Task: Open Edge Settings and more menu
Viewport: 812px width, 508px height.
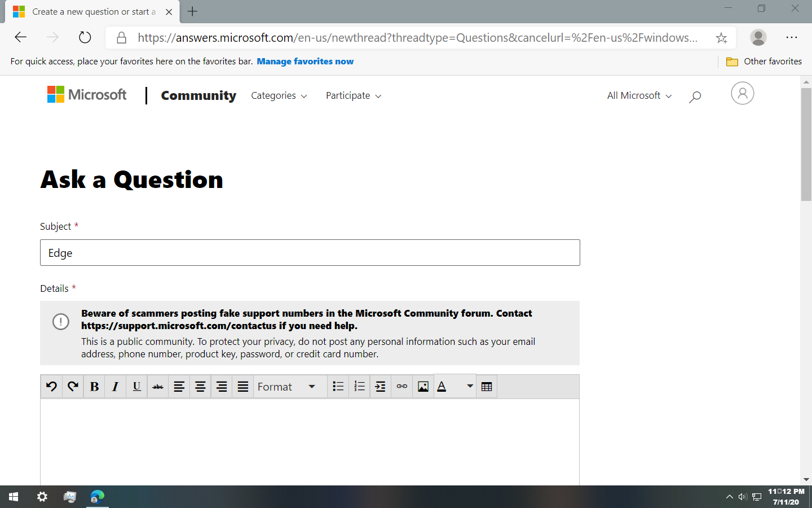Action: click(792, 38)
